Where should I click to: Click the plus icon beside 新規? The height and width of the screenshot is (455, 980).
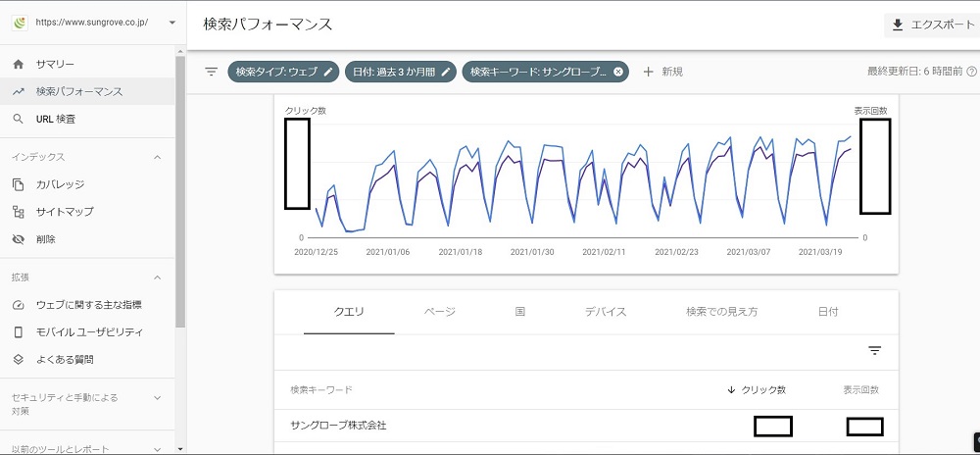(x=648, y=72)
